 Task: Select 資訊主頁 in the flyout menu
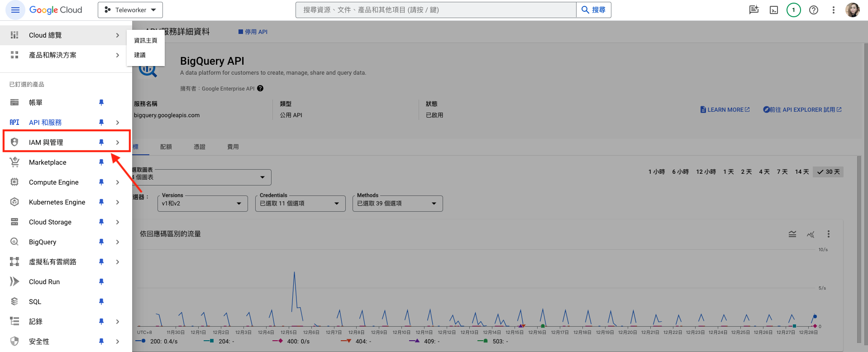coord(146,40)
